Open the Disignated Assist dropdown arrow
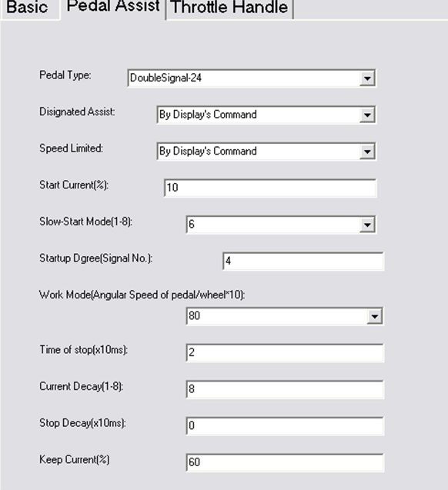Image resolution: width=448 pixels, height=490 pixels. (367, 115)
